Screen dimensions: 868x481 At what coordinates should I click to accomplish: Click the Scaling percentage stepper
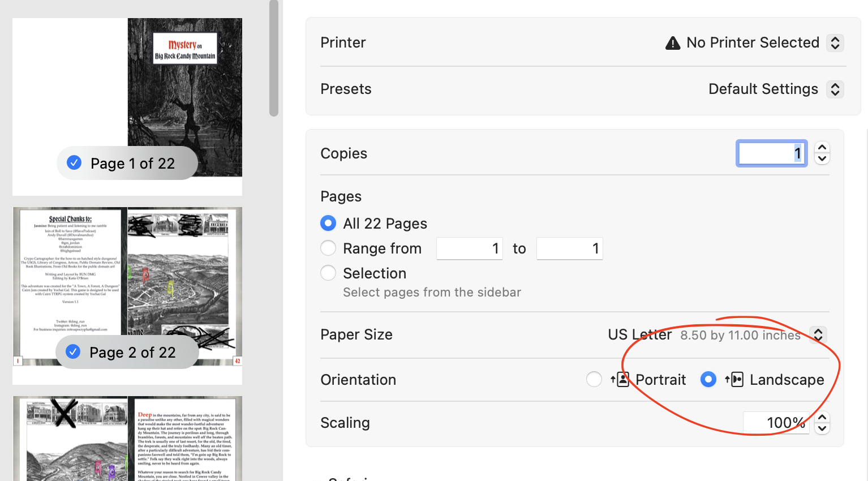click(x=822, y=423)
